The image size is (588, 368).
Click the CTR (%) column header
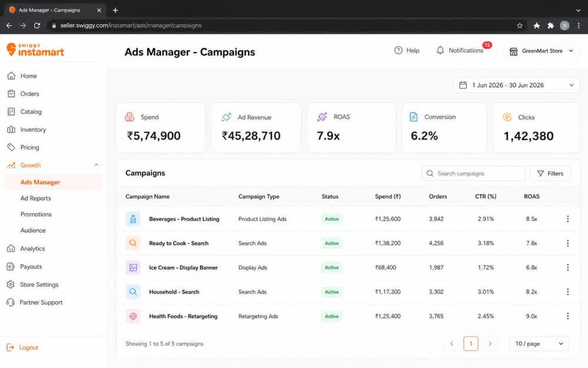486,196
